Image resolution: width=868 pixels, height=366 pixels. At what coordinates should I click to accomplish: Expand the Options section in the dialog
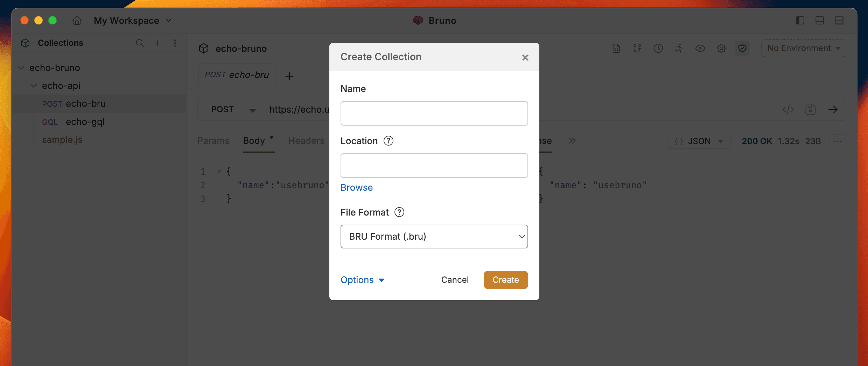(x=362, y=280)
